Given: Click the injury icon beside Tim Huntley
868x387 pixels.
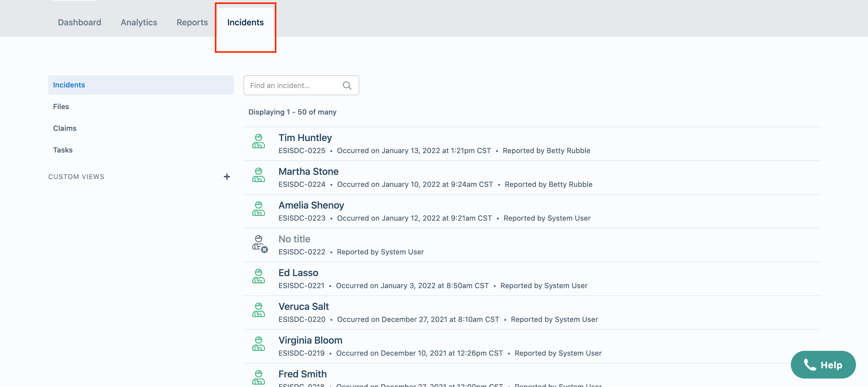Looking at the screenshot, I should [259, 141].
